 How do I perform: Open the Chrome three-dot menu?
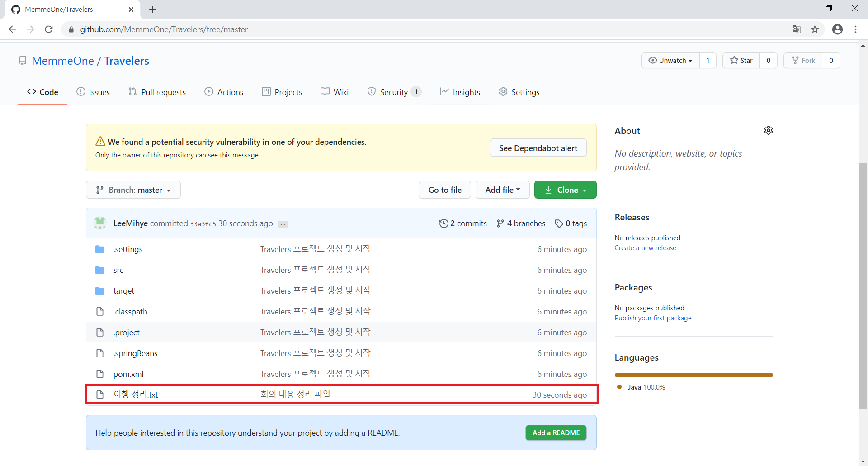(855, 29)
